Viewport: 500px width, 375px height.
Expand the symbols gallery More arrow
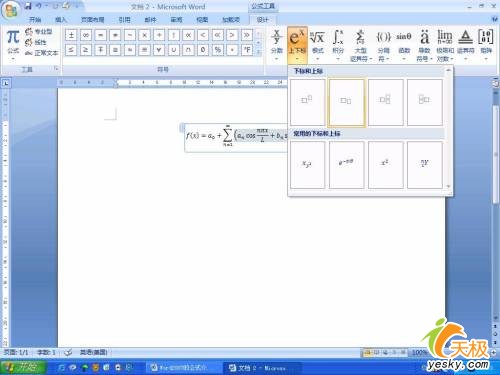259,52
